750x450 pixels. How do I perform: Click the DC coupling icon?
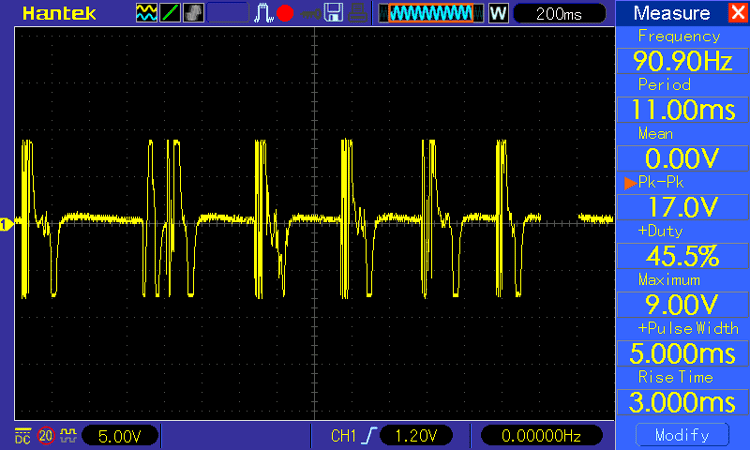point(22,436)
